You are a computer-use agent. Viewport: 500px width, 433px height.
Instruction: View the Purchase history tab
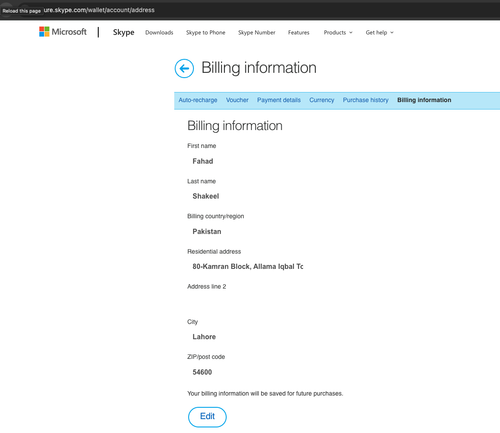(366, 100)
